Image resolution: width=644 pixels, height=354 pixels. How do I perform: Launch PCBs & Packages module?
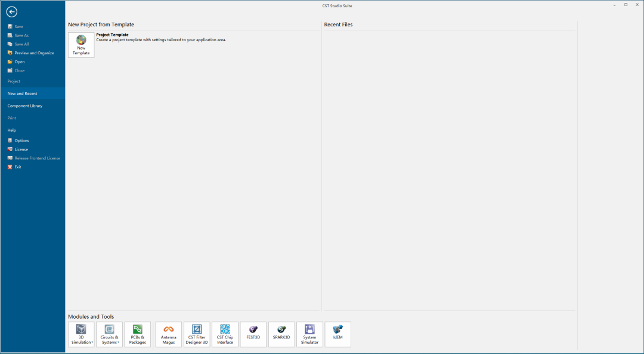pyautogui.click(x=138, y=334)
